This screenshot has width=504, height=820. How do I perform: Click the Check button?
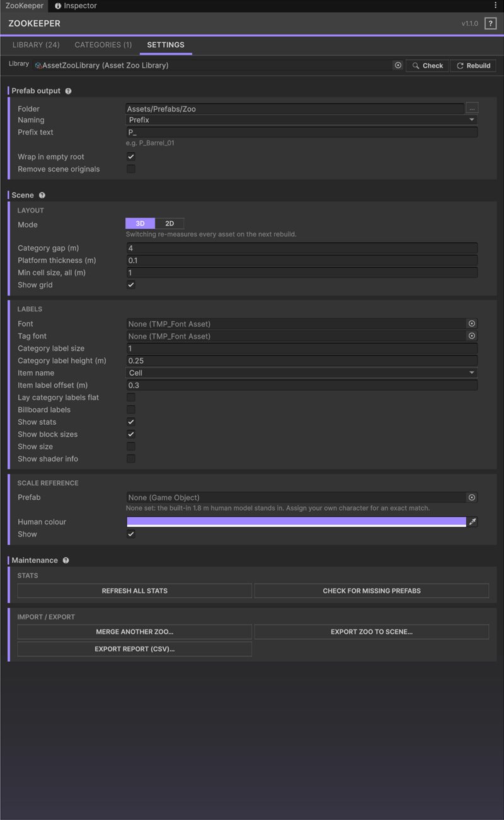(427, 66)
